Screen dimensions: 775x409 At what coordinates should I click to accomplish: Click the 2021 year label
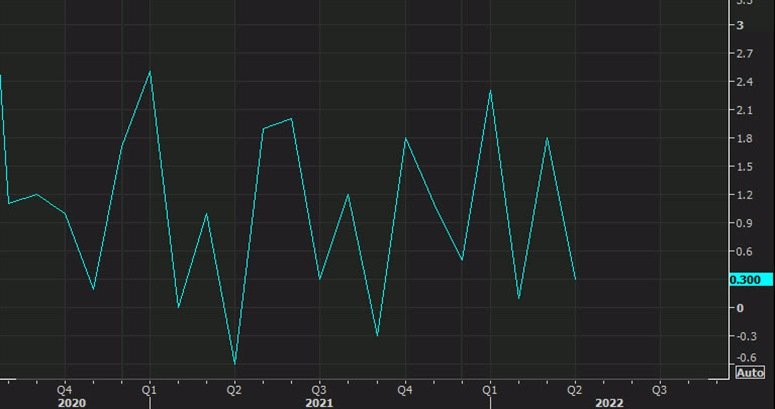[x=319, y=403]
